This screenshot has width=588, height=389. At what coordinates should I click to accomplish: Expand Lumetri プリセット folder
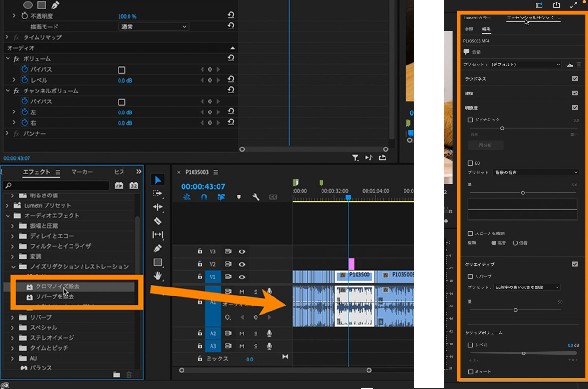pos(7,205)
